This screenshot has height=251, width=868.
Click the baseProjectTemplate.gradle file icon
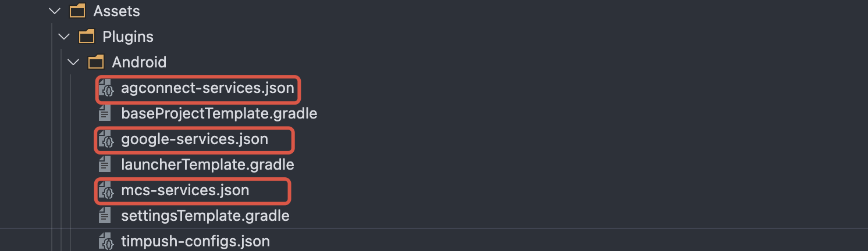tap(105, 113)
